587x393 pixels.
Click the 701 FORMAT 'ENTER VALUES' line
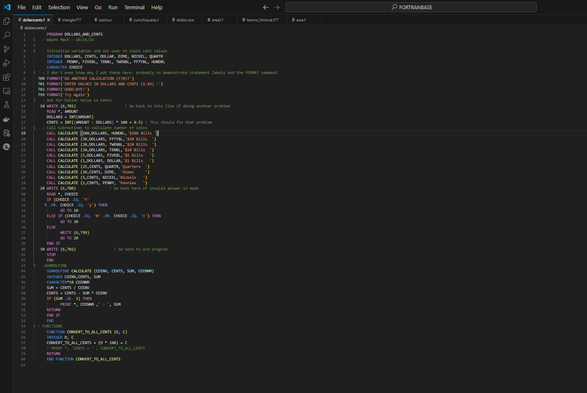pos(100,84)
